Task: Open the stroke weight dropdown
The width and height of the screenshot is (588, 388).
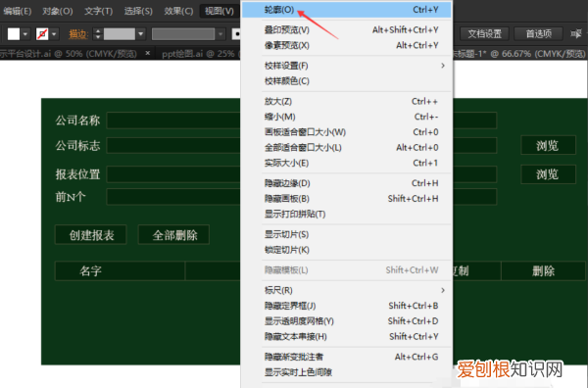Action: coord(140,34)
